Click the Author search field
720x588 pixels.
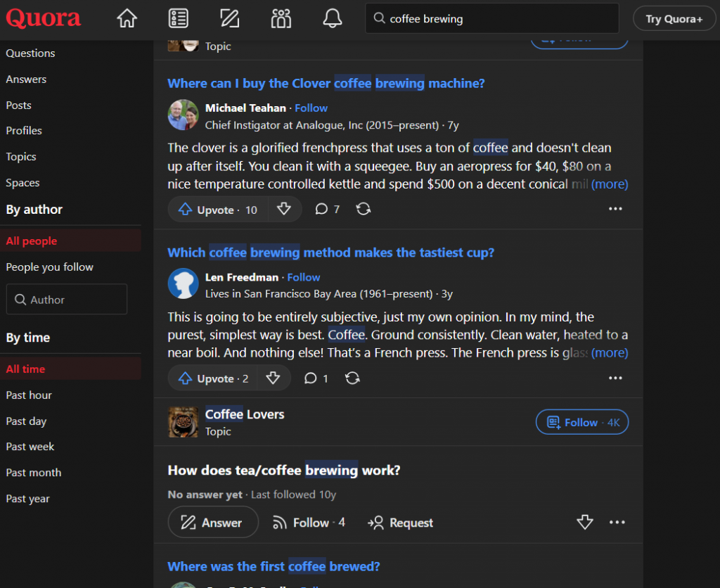click(x=67, y=300)
